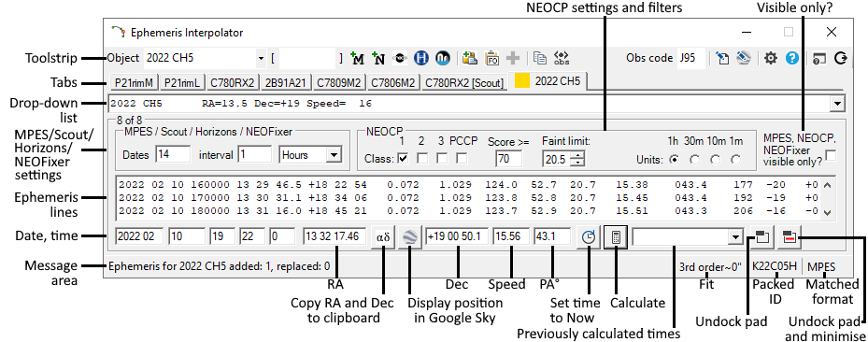Open help with the blue question icon

792,58
